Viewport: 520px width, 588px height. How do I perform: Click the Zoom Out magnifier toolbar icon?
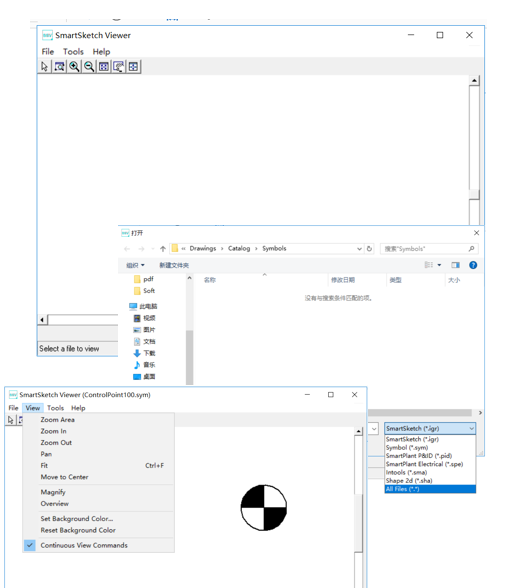(x=89, y=67)
